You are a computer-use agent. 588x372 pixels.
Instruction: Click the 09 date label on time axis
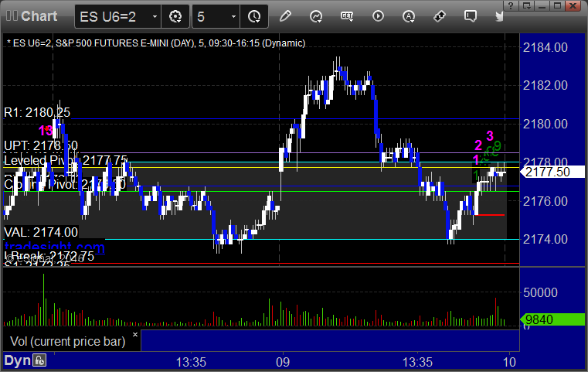(283, 362)
